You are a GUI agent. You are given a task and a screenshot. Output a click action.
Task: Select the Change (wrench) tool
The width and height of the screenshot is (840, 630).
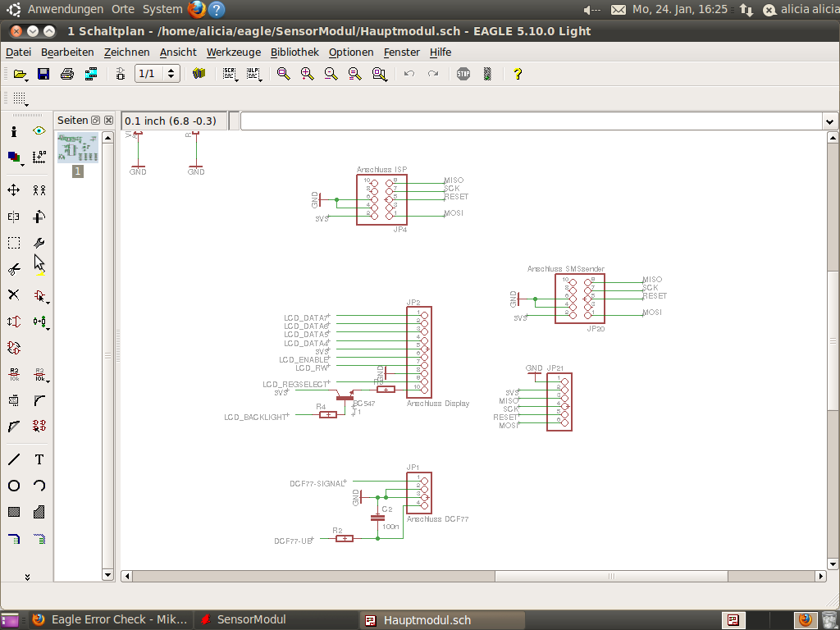point(39,243)
